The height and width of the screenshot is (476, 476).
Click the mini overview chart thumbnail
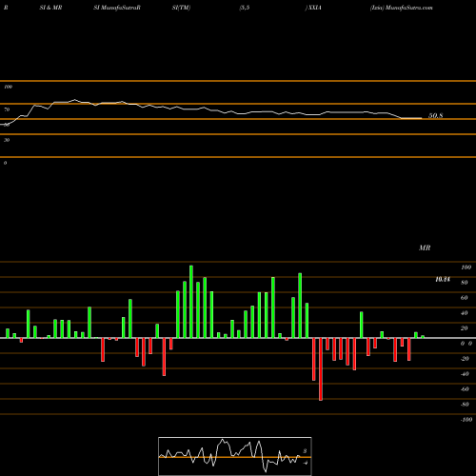pos(235,456)
